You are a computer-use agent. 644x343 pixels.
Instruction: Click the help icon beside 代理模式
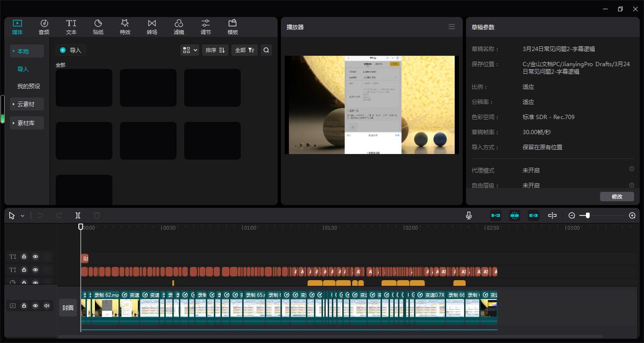pos(632,169)
